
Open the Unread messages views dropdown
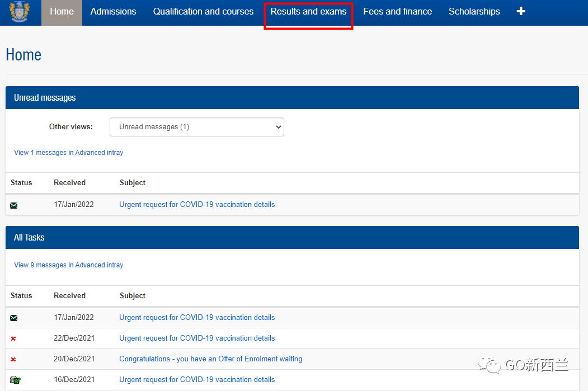tap(196, 127)
